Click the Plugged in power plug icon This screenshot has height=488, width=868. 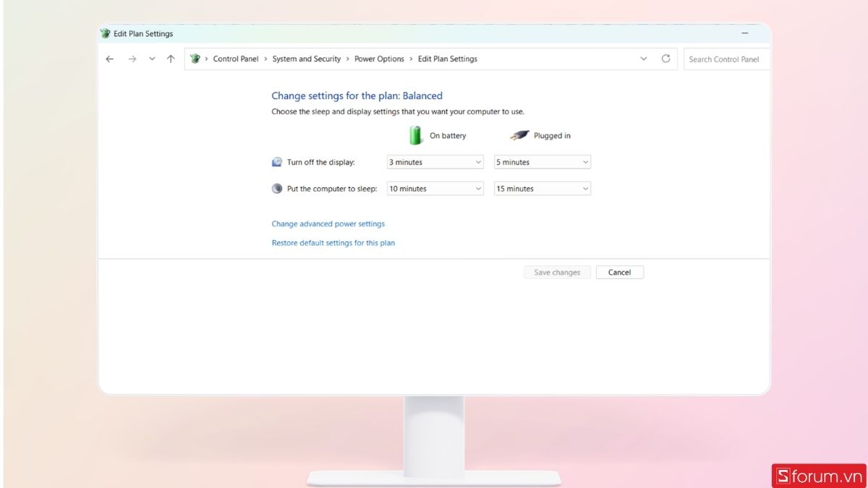519,135
